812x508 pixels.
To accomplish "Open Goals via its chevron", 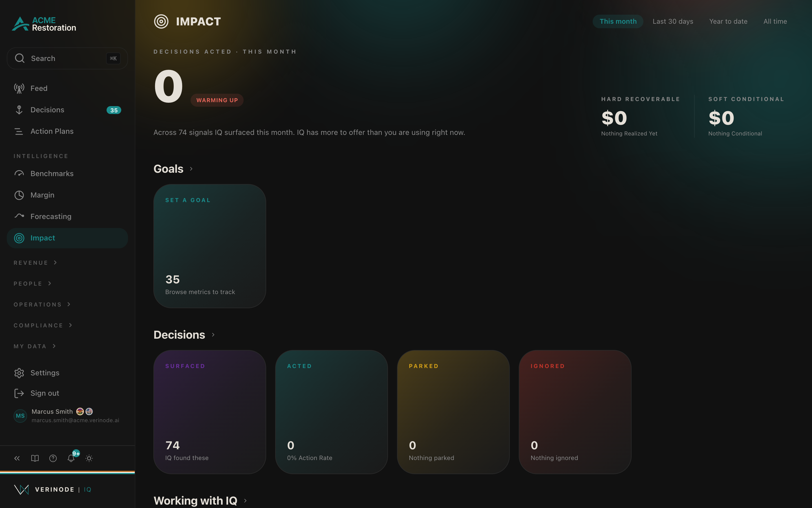I will pyautogui.click(x=191, y=169).
